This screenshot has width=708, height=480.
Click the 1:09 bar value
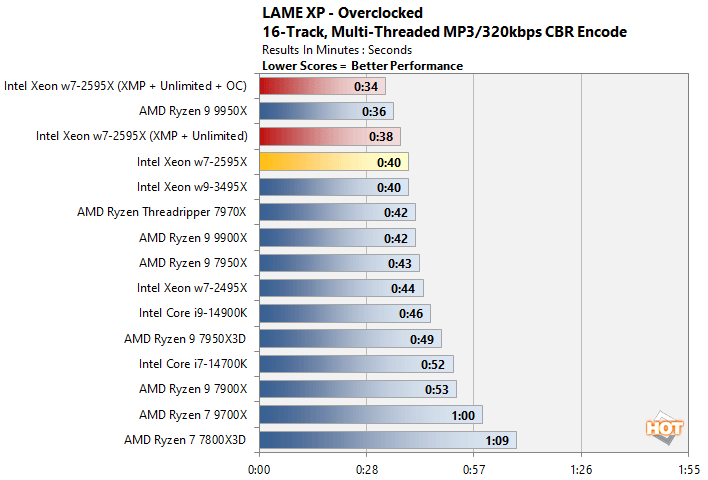tap(497, 440)
